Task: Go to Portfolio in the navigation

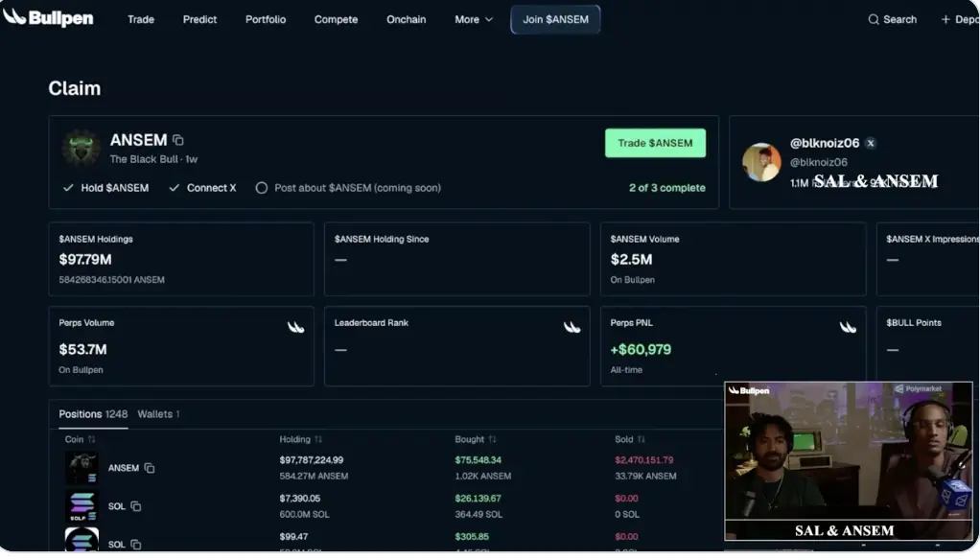Action: coord(266,19)
